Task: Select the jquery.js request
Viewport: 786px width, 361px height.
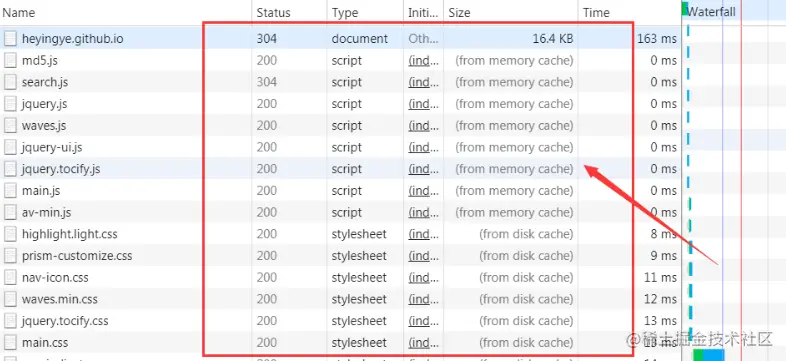Action: [340, 104]
